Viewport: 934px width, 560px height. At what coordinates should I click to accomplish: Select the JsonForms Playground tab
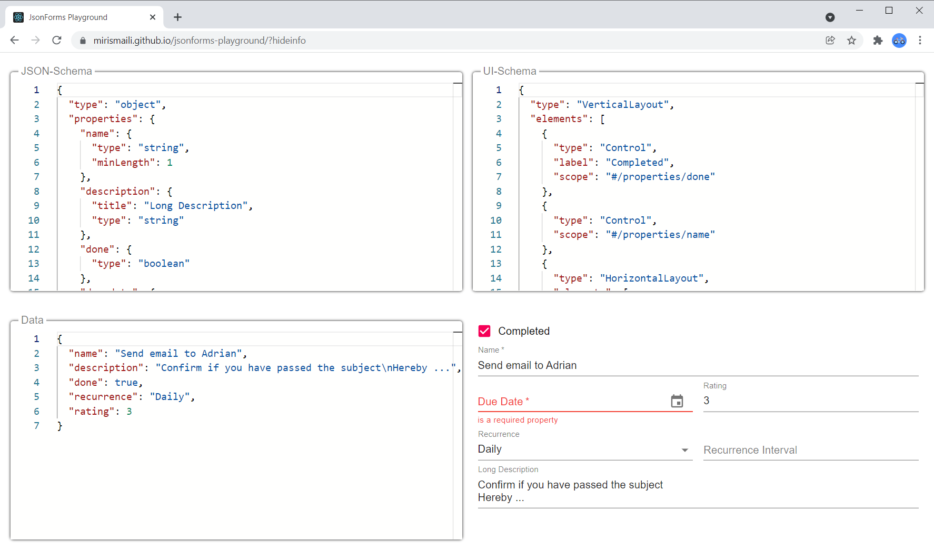pyautogui.click(x=84, y=17)
